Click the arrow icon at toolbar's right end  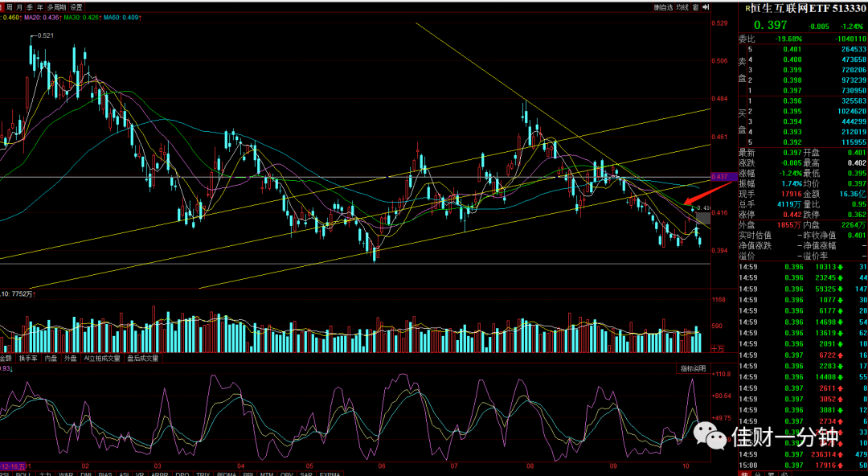(x=706, y=7)
